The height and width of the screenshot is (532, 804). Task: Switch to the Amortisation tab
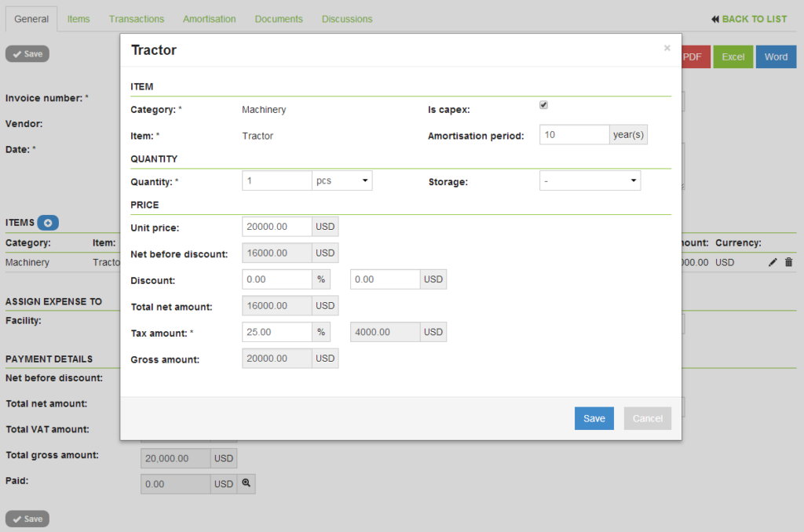pos(209,19)
